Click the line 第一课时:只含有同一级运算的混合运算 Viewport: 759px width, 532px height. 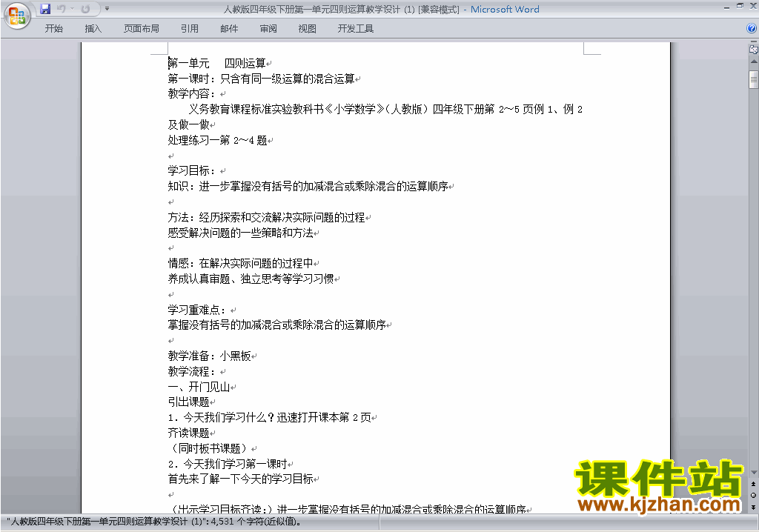[262, 79]
